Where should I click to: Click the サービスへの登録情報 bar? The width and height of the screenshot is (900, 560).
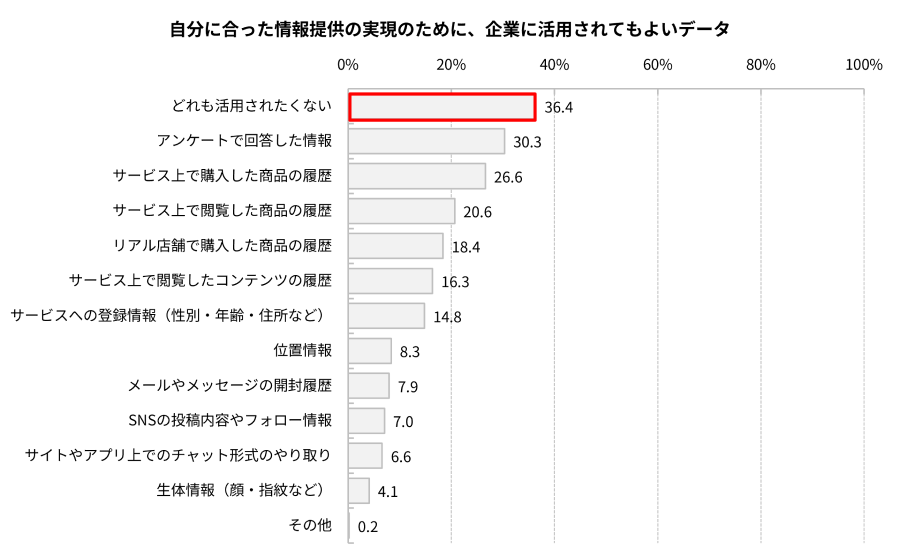[386, 316]
